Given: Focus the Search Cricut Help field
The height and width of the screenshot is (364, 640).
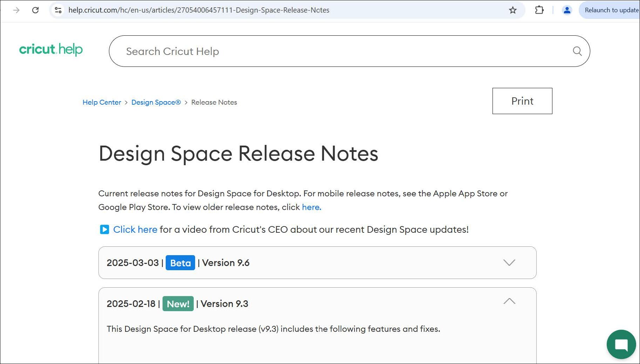Looking at the screenshot, I should click(x=349, y=51).
